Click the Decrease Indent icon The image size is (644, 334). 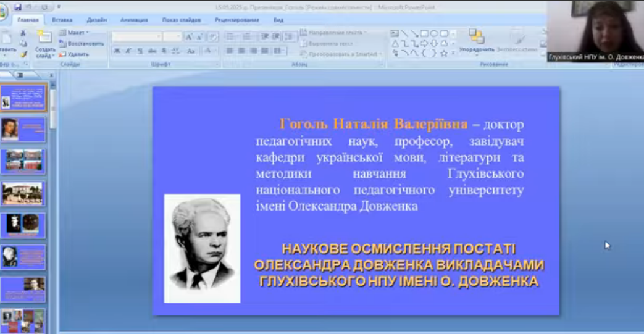pos(265,37)
